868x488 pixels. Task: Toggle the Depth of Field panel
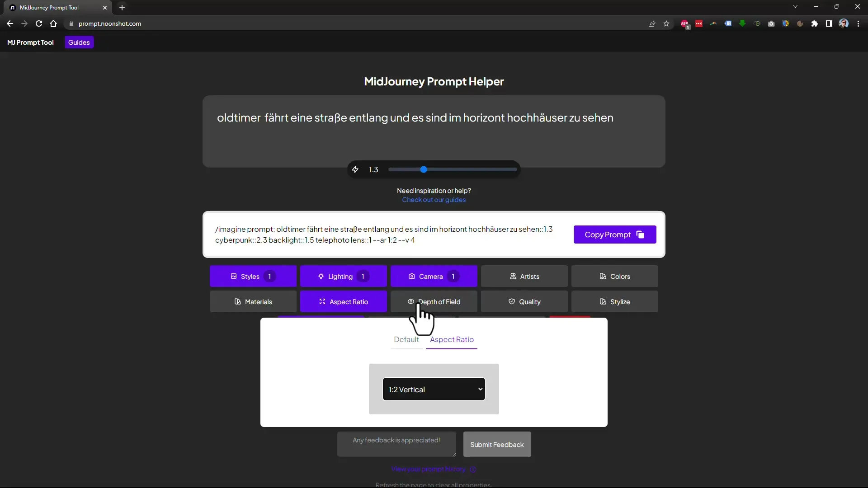(x=434, y=301)
